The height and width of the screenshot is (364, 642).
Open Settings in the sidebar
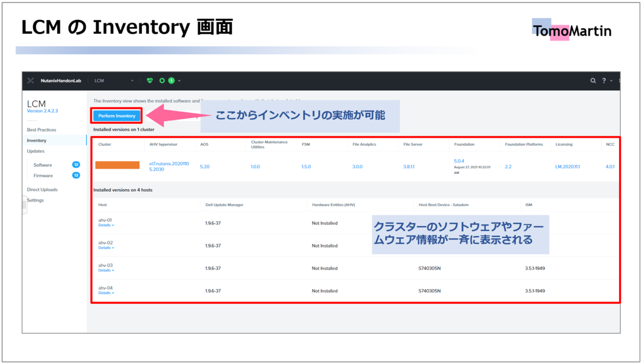click(x=35, y=200)
